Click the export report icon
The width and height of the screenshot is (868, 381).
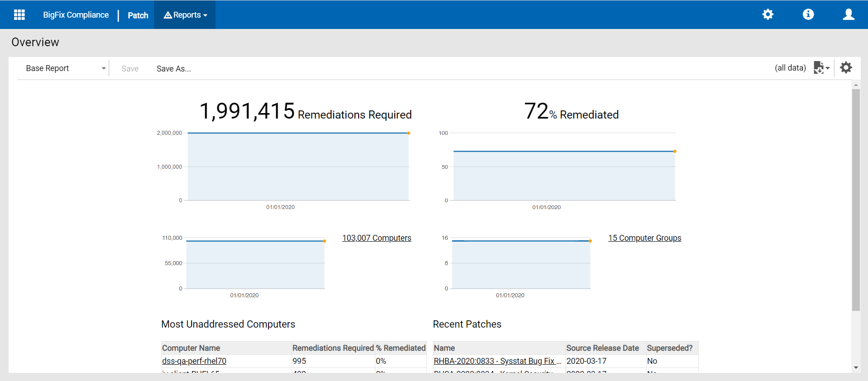pyautogui.click(x=818, y=68)
